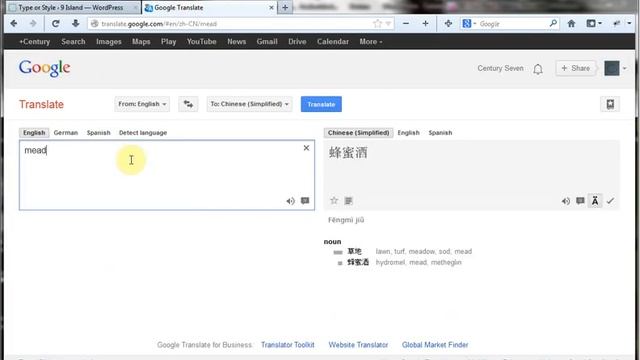Listen to the Chinese translation
This screenshot has height=360, width=640.
pos(566,201)
